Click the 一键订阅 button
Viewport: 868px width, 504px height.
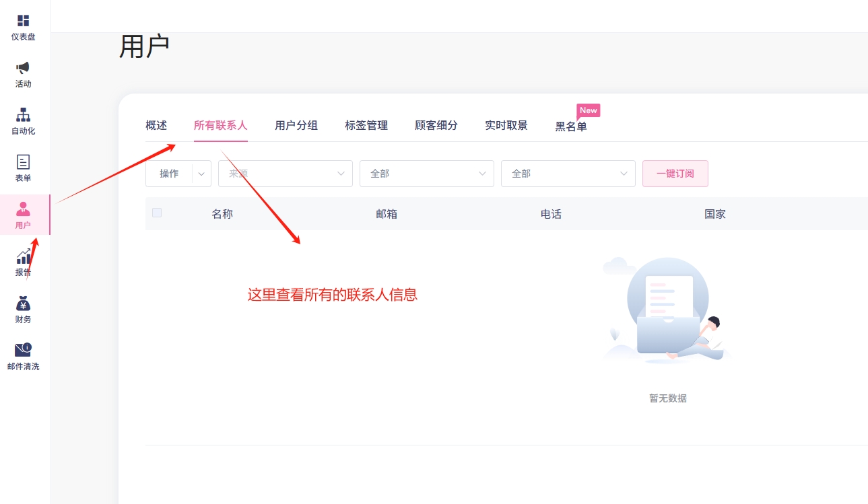(675, 174)
